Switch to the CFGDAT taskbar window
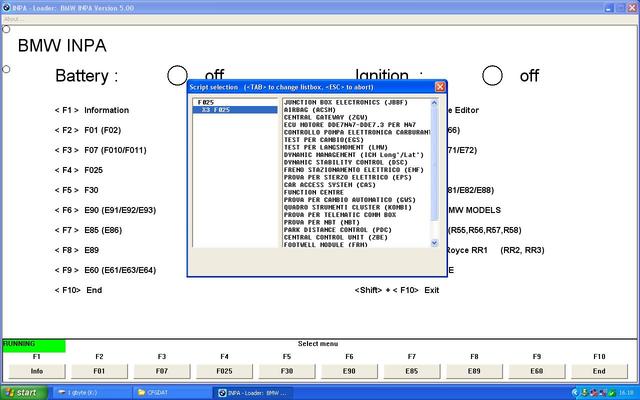The width and height of the screenshot is (640, 400). [173, 393]
